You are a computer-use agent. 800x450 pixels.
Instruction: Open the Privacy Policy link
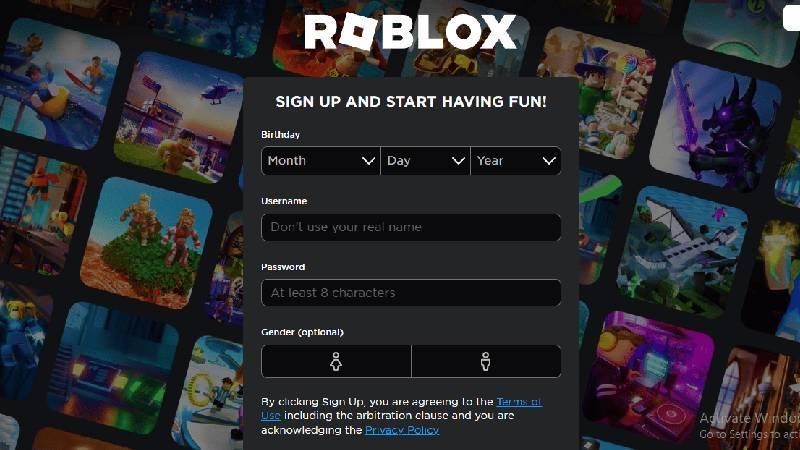[402, 430]
